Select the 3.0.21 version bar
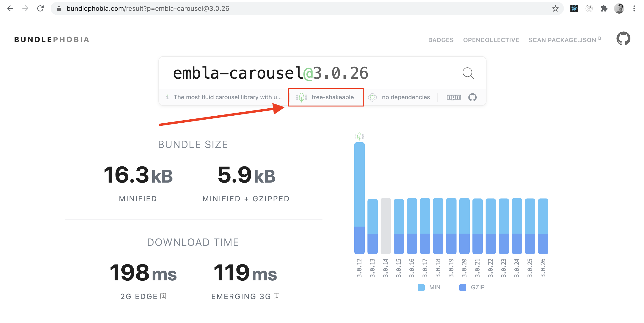 click(478, 226)
